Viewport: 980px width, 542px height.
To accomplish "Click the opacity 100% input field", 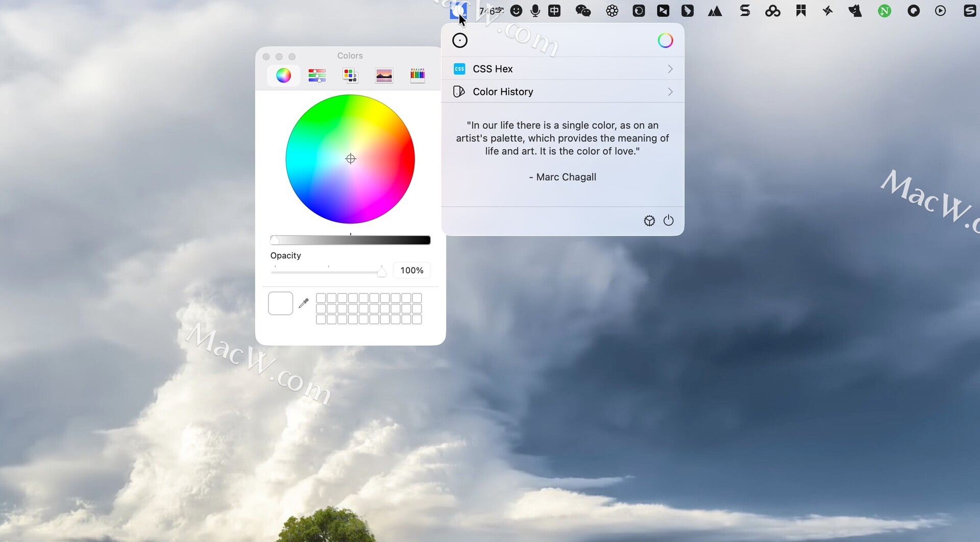I will click(411, 270).
